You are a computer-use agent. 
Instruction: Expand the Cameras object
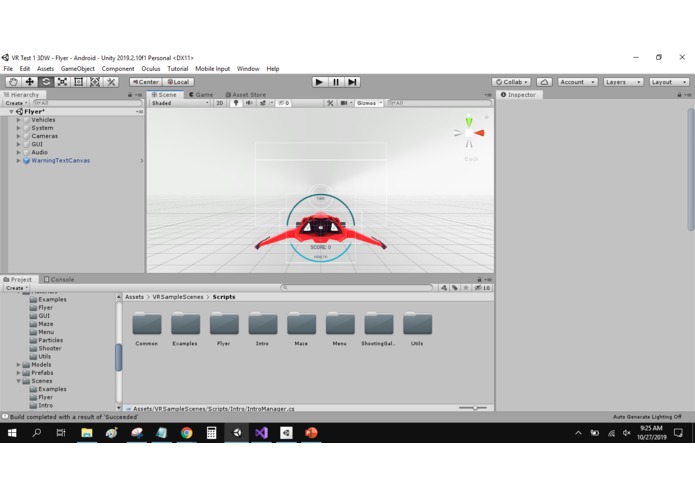point(19,136)
